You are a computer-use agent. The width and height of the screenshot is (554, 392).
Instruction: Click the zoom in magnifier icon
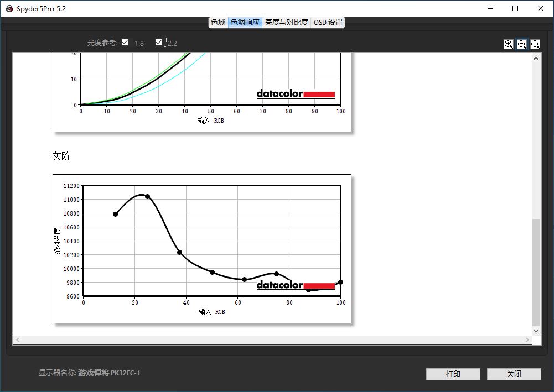click(509, 45)
